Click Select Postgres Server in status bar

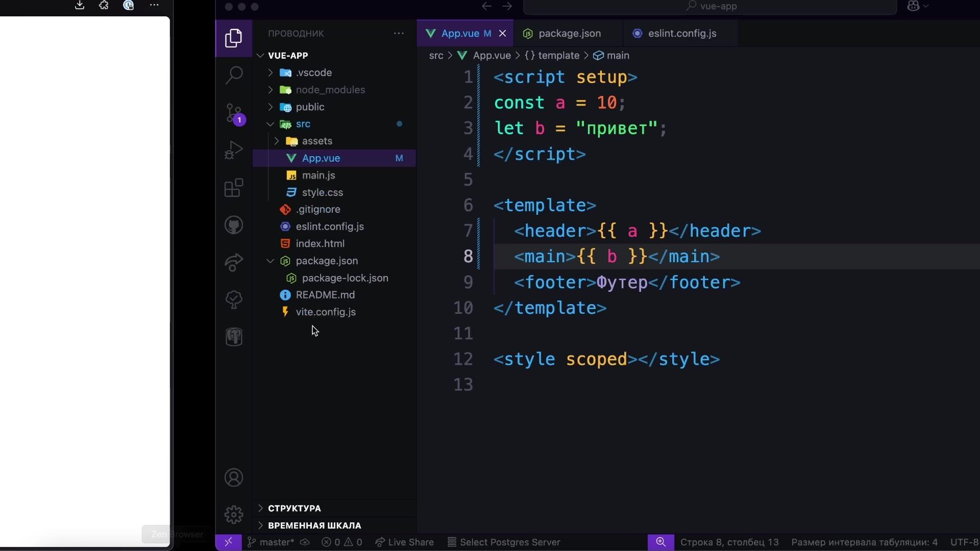pos(504,542)
